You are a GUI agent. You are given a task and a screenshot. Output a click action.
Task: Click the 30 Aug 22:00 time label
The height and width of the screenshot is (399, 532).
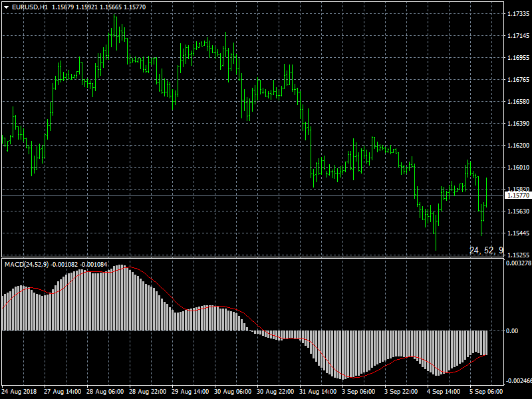point(275,392)
